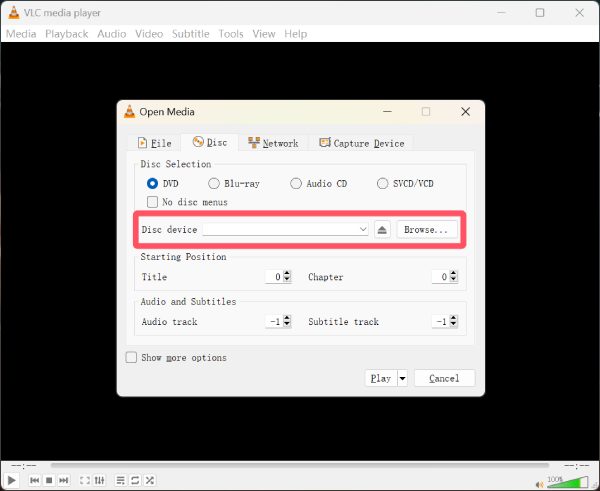This screenshot has height=491, width=600.
Task: Toggle fullscreen video mode icon
Action: (85, 480)
